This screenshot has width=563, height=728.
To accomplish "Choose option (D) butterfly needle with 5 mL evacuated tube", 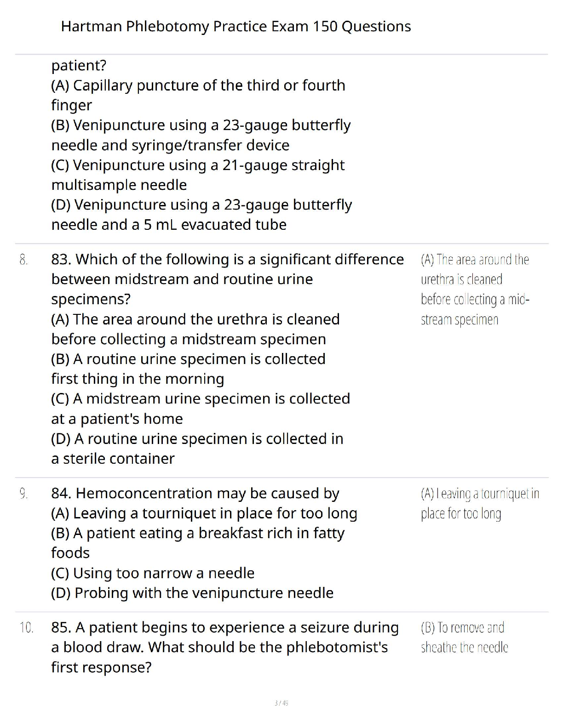I will pos(201,215).
